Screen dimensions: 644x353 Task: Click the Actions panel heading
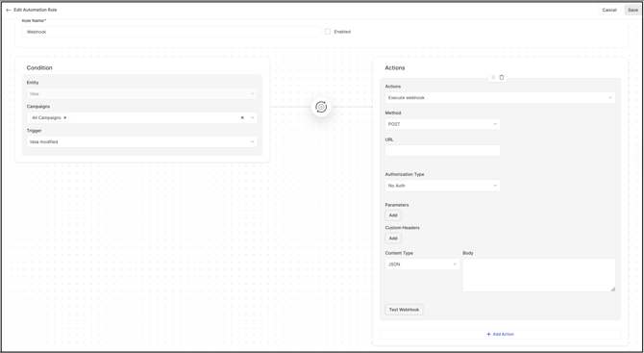pos(395,67)
